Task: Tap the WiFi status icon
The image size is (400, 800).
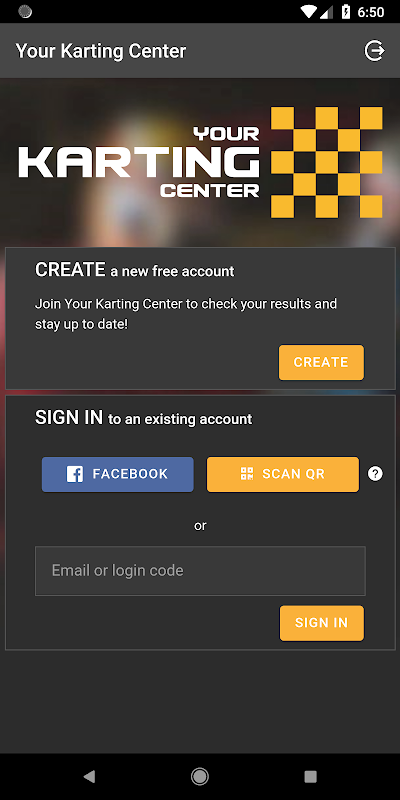Action: pyautogui.click(x=309, y=11)
